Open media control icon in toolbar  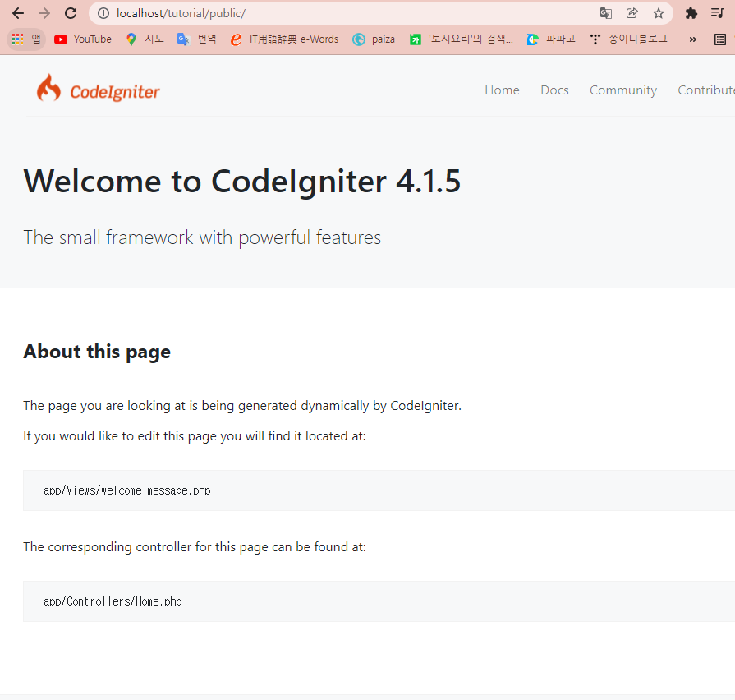pos(718,14)
